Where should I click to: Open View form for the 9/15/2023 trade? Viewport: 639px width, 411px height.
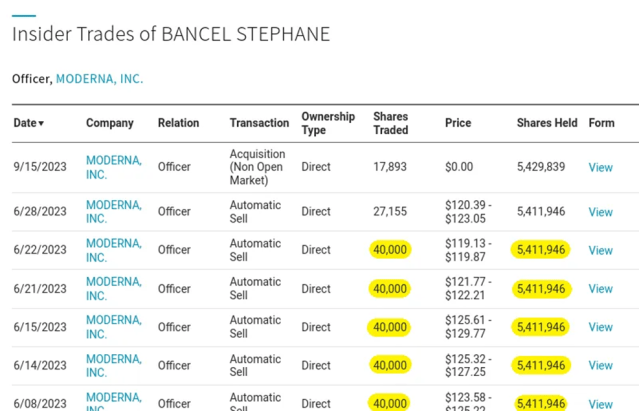pyautogui.click(x=600, y=167)
